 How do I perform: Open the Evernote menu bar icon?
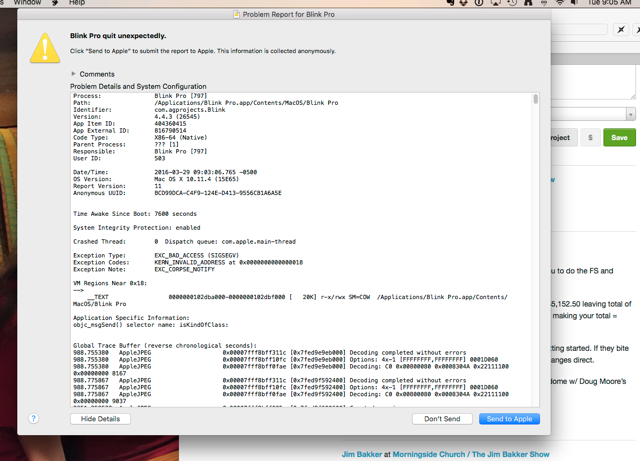(x=450, y=2)
